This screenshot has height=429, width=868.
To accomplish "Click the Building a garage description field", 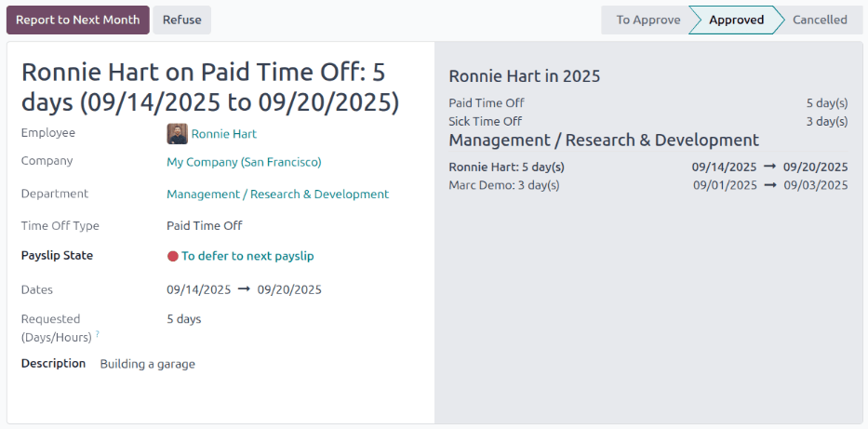I will pyautogui.click(x=148, y=364).
